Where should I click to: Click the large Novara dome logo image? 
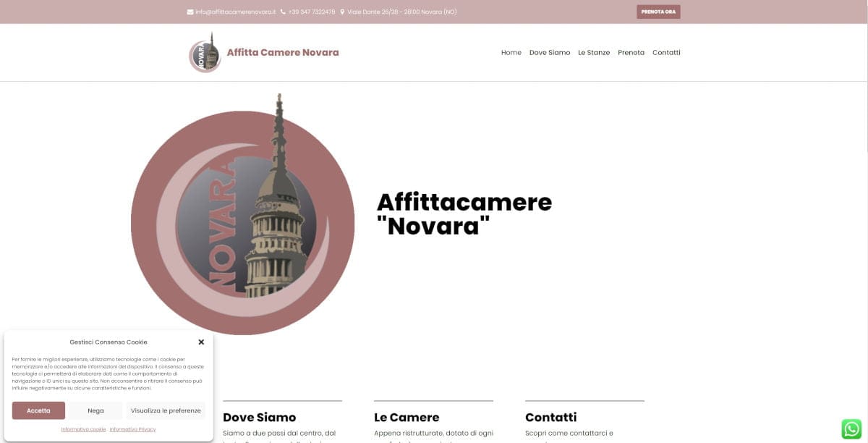pos(243,214)
